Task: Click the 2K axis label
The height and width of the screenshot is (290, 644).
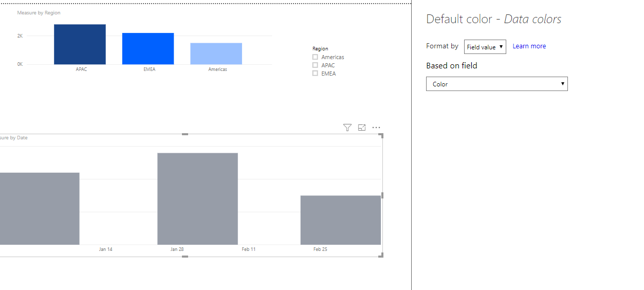Action: pos(20,36)
